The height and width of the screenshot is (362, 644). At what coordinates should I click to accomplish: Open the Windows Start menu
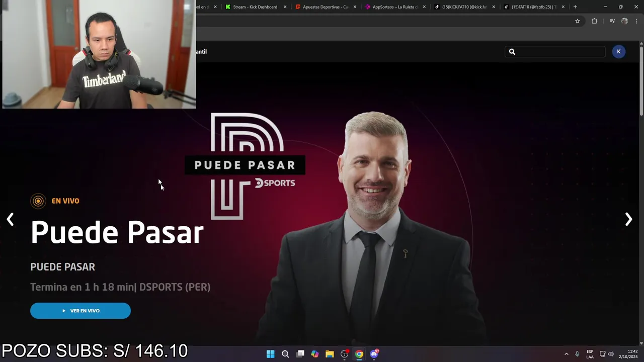click(x=270, y=354)
